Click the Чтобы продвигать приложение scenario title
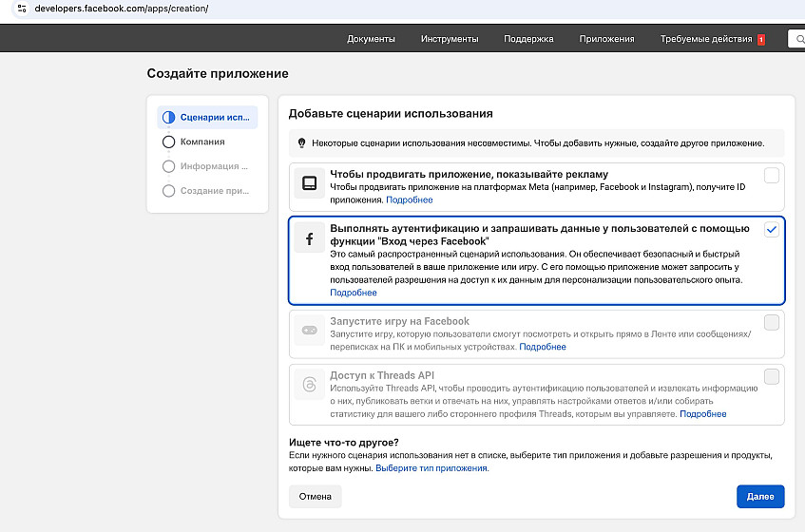Image resolution: width=805 pixels, height=532 pixels. point(469,175)
